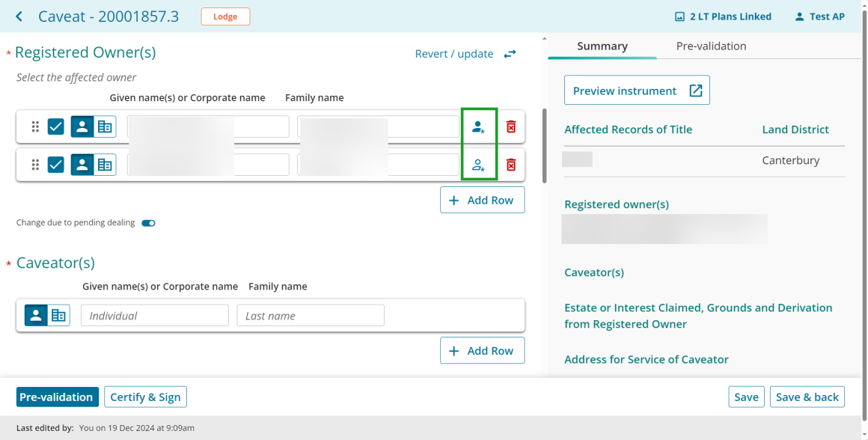Viewport: 868px width, 440px height.
Task: Click given name field of first registered owner
Action: click(x=208, y=126)
